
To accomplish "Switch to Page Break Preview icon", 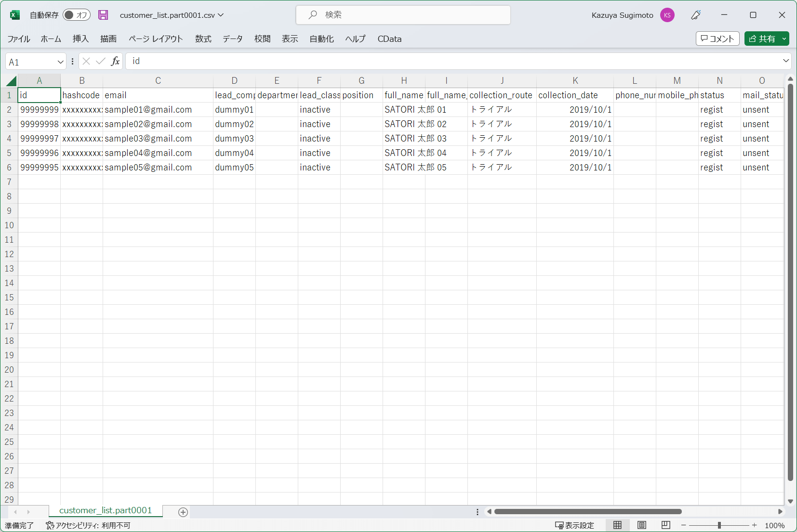I will click(666, 525).
